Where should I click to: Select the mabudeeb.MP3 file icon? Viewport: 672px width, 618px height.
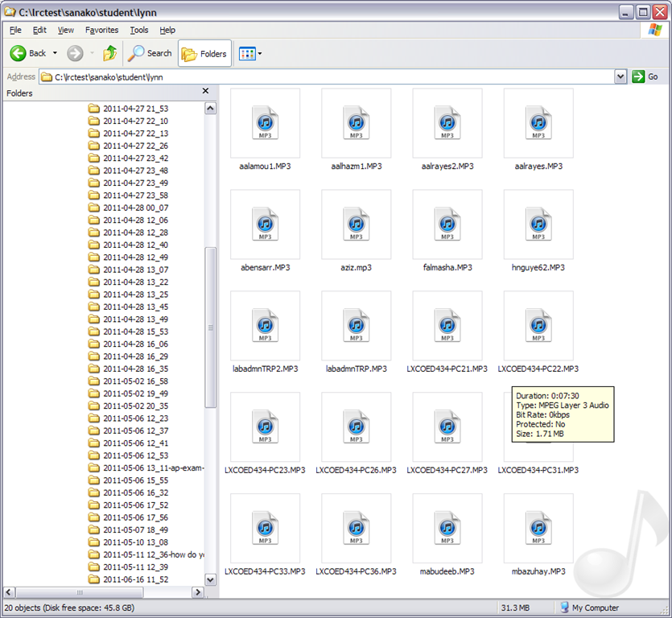point(447,528)
